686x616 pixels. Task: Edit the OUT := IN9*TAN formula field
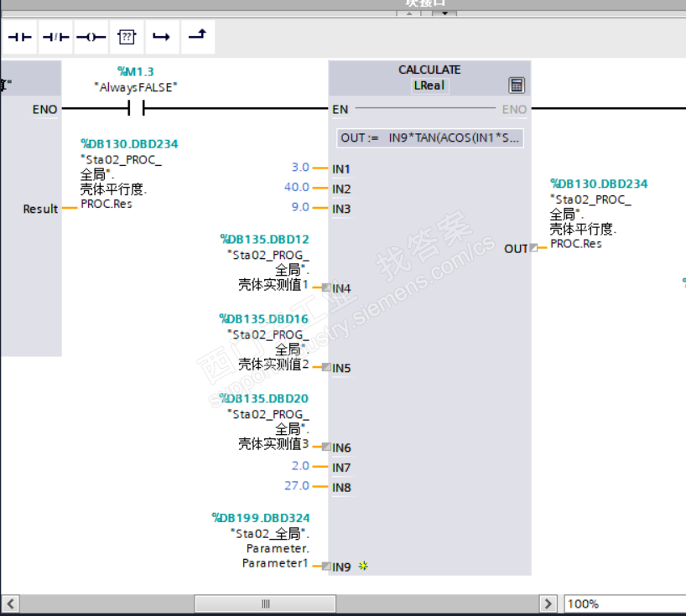pyautogui.click(x=430, y=138)
